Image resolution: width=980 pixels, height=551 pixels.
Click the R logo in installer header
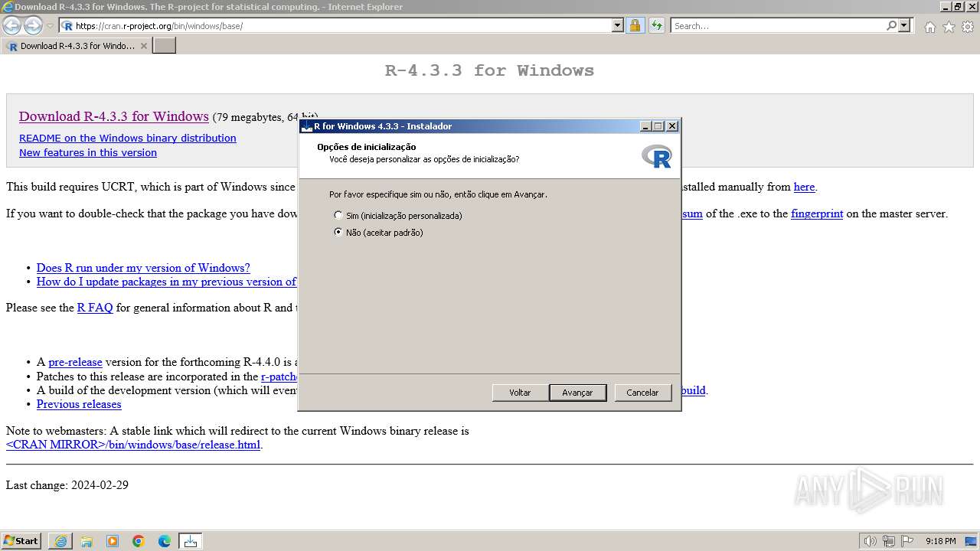coord(657,155)
